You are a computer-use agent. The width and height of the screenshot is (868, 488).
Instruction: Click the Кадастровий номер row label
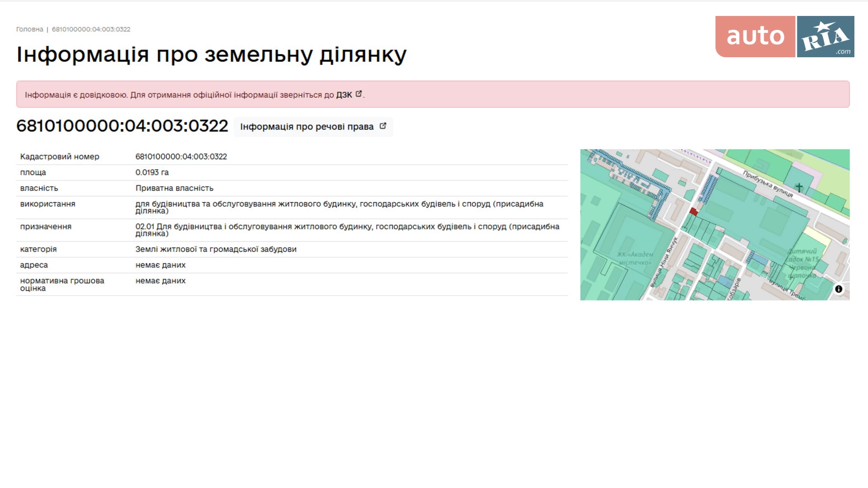coord(60,157)
